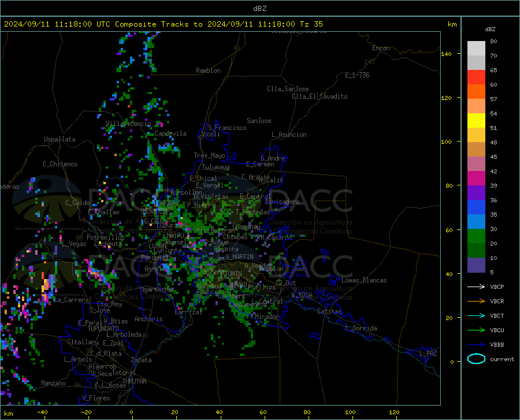Click the dBZ title at top
The height and width of the screenshot is (420, 520).
pyautogui.click(x=259, y=9)
